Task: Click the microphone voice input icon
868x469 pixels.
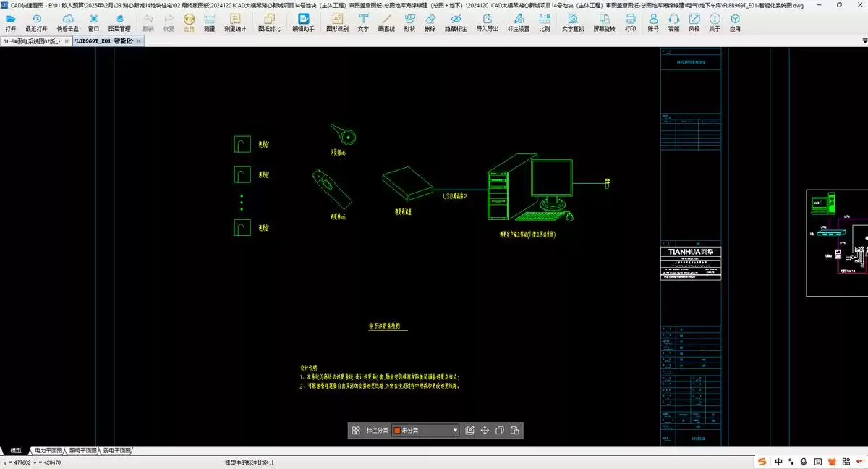Action: pyautogui.click(x=804, y=462)
